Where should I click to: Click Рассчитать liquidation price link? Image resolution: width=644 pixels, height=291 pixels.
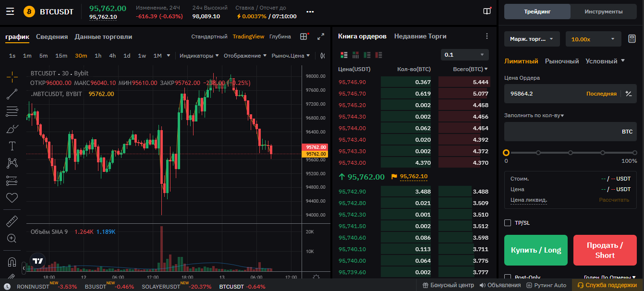click(x=614, y=200)
